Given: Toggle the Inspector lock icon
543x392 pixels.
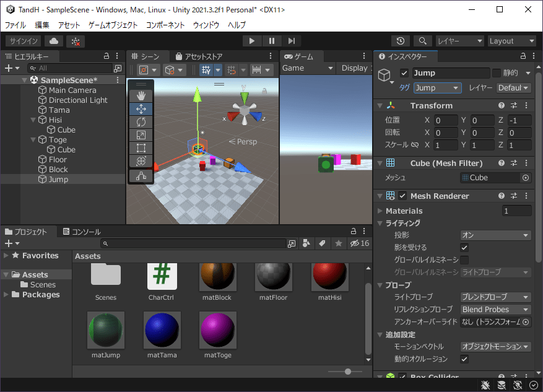Looking at the screenshot, I should 523,56.
